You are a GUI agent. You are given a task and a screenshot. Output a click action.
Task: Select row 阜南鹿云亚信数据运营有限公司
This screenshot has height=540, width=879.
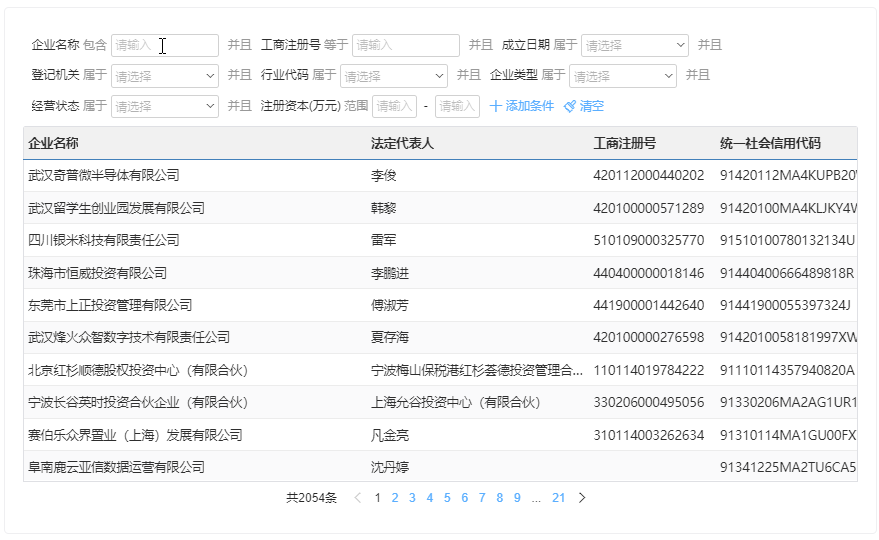tap(440, 467)
